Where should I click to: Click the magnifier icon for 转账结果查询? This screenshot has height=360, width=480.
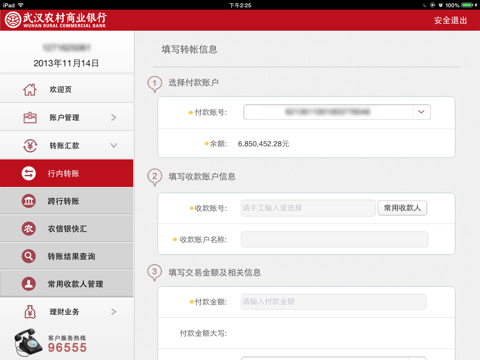pyautogui.click(x=29, y=256)
